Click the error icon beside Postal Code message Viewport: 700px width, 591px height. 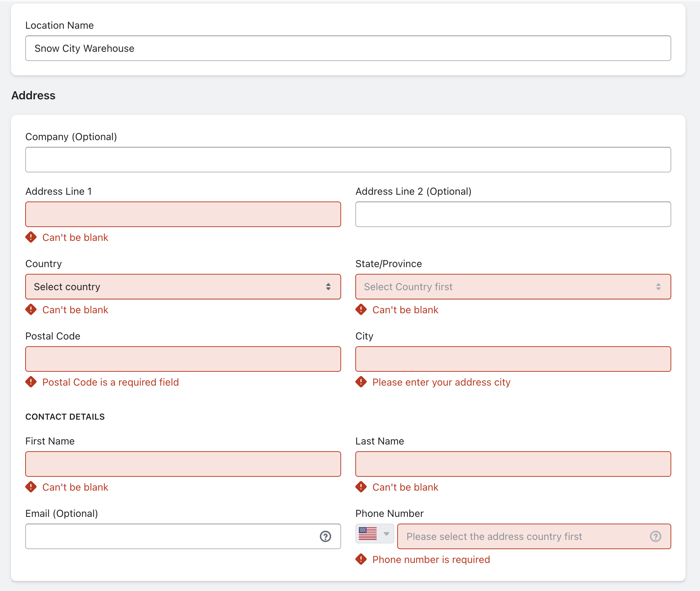pyautogui.click(x=31, y=382)
